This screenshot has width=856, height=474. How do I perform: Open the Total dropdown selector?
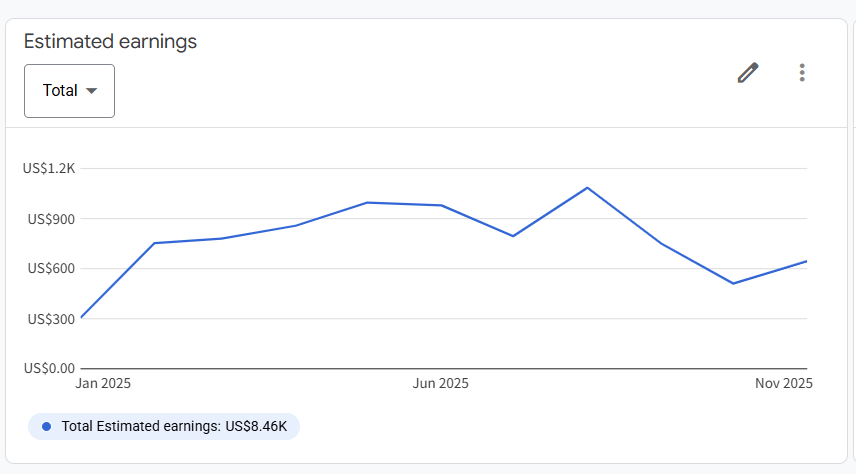click(x=69, y=91)
